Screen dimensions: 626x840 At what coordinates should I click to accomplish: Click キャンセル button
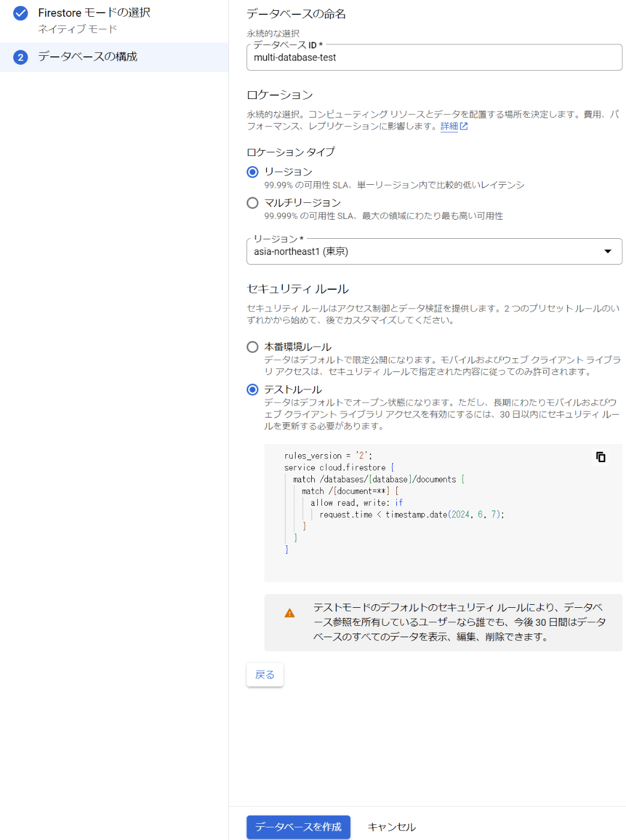point(392,827)
